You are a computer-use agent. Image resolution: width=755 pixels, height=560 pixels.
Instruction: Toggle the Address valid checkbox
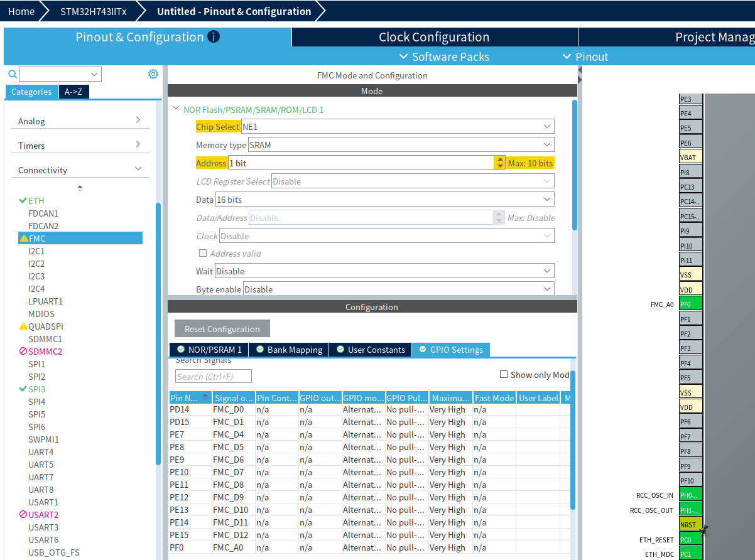coord(203,254)
